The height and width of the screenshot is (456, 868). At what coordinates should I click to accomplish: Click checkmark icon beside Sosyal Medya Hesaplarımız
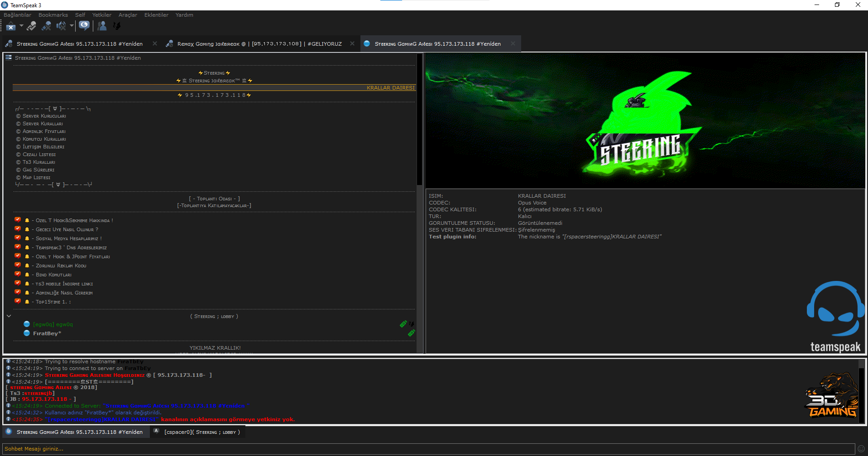pos(18,238)
